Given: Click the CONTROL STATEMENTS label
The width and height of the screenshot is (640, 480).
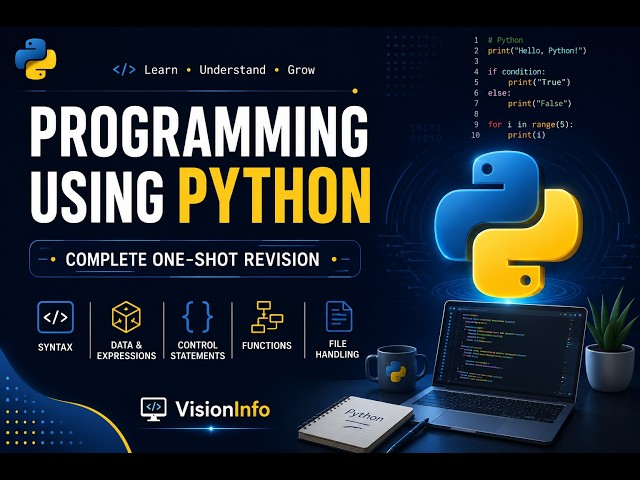Looking at the screenshot, I should (x=198, y=350).
